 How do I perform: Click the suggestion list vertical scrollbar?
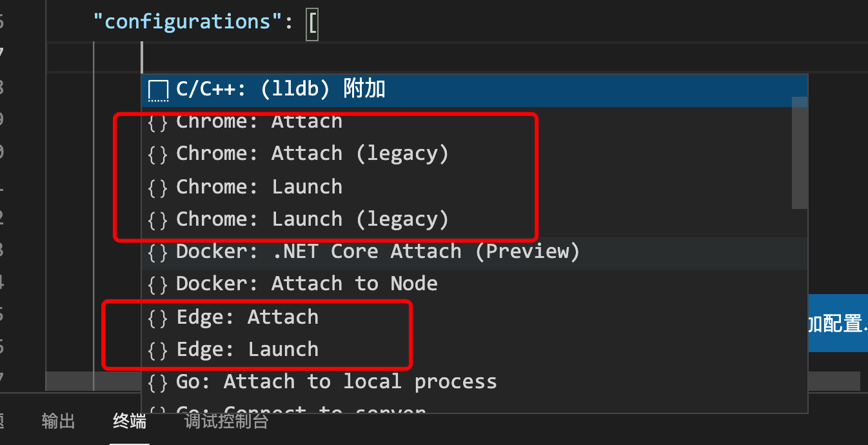(800, 153)
